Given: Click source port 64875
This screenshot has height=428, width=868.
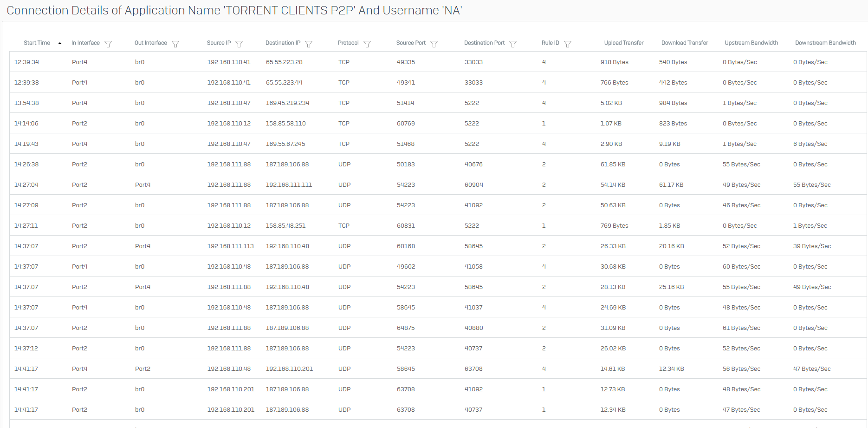Looking at the screenshot, I should click(406, 328).
